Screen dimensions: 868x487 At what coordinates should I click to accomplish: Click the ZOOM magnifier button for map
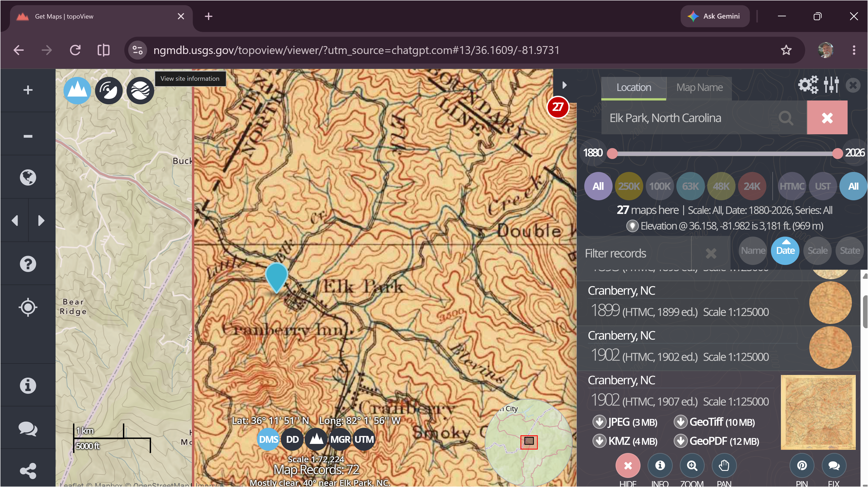[692, 466]
